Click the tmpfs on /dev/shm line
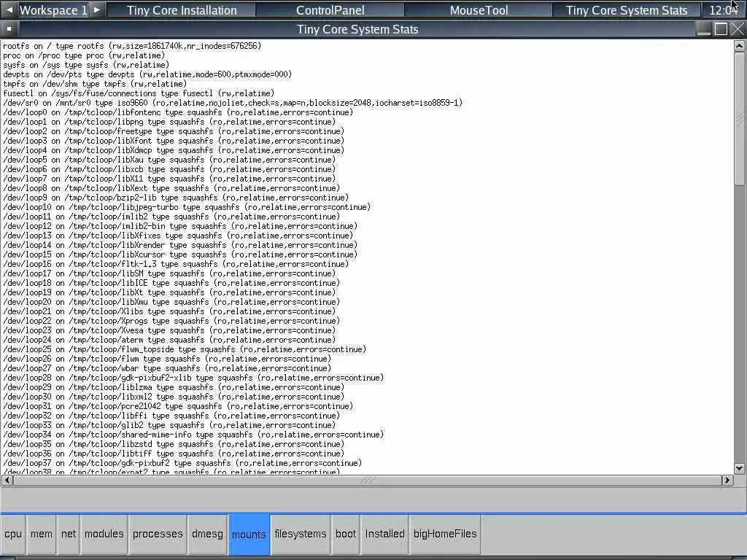This screenshot has width=747, height=560. click(x=94, y=84)
